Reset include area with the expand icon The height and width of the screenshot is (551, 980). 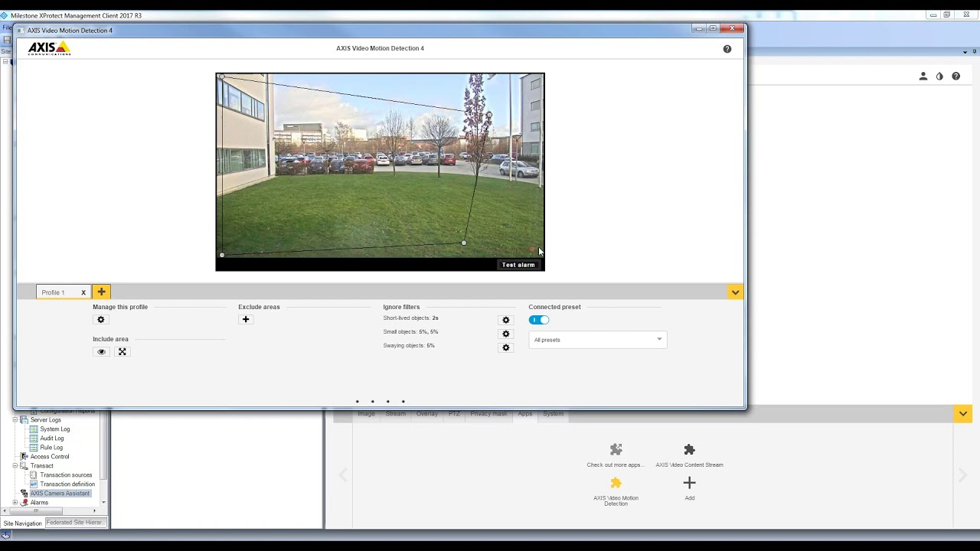[122, 352]
